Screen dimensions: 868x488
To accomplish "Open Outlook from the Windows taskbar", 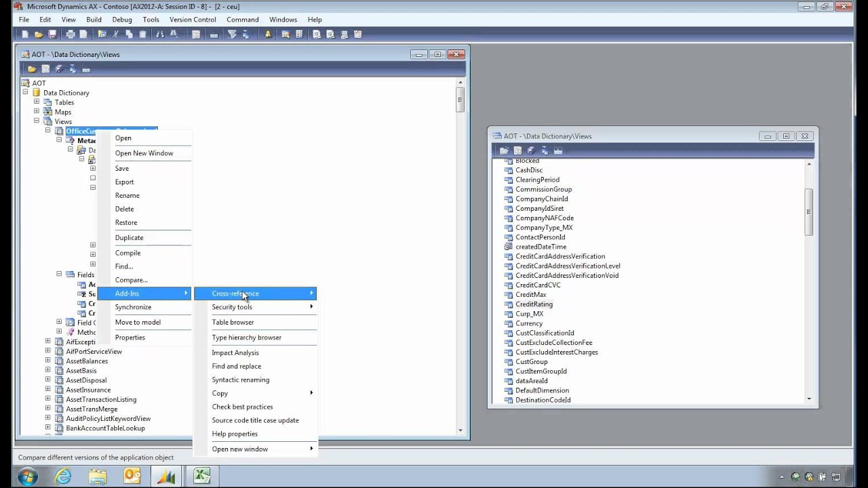I will (x=132, y=476).
